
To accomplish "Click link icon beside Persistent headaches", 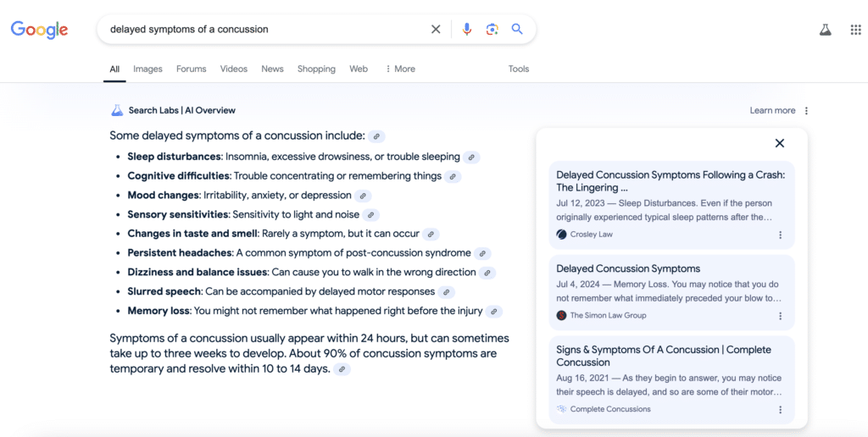I will 482,253.
